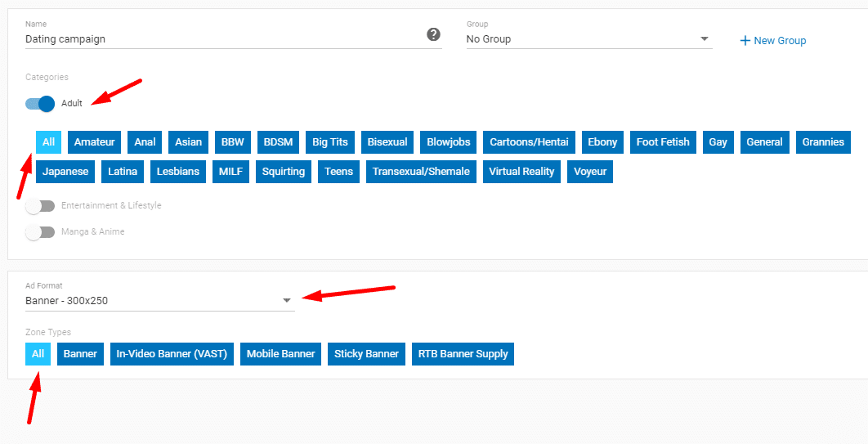Select All zone types
The width and height of the screenshot is (868, 444).
click(38, 354)
